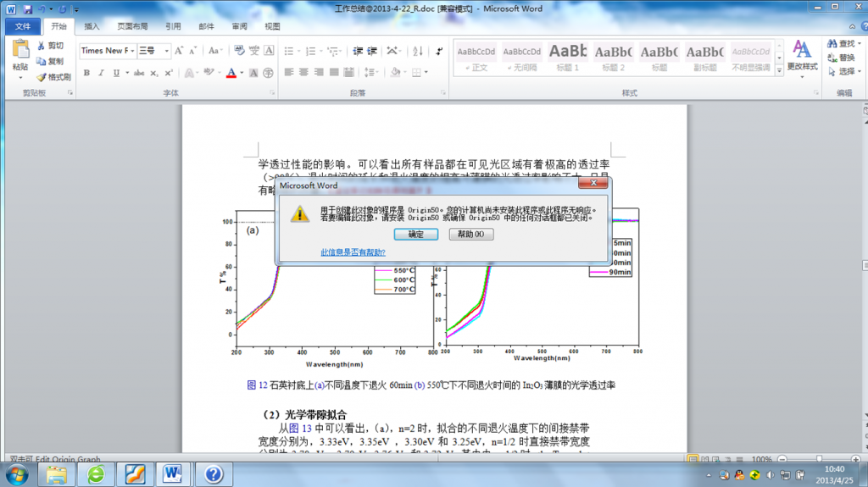The image size is (868, 487).
Task: Save document from quick access toolbar
Action: (28, 8)
